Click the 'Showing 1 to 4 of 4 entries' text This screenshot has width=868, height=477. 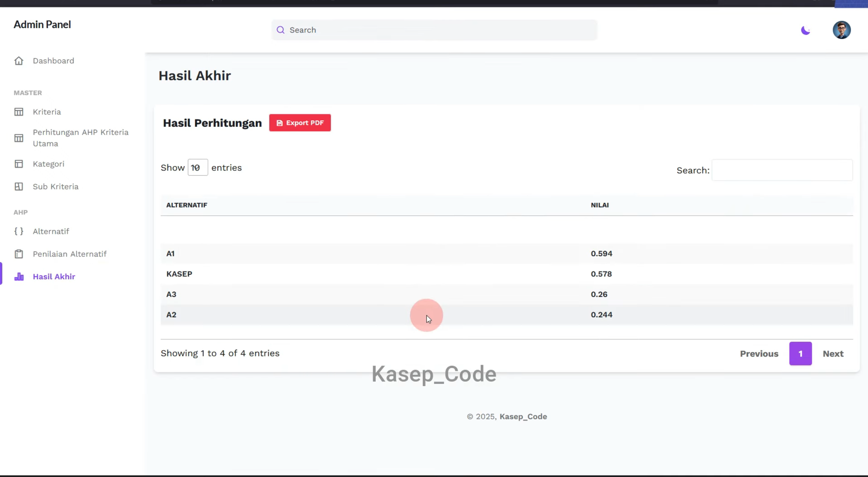point(220,353)
